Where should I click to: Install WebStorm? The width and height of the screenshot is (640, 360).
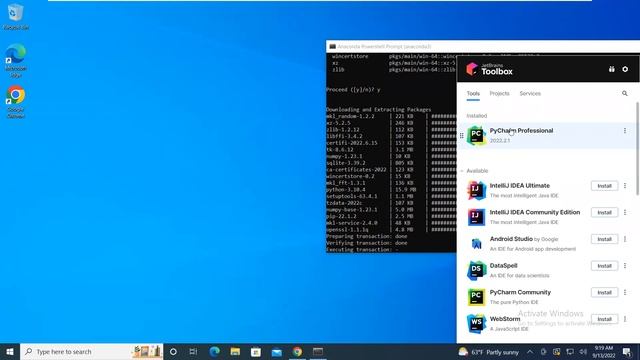click(x=604, y=319)
